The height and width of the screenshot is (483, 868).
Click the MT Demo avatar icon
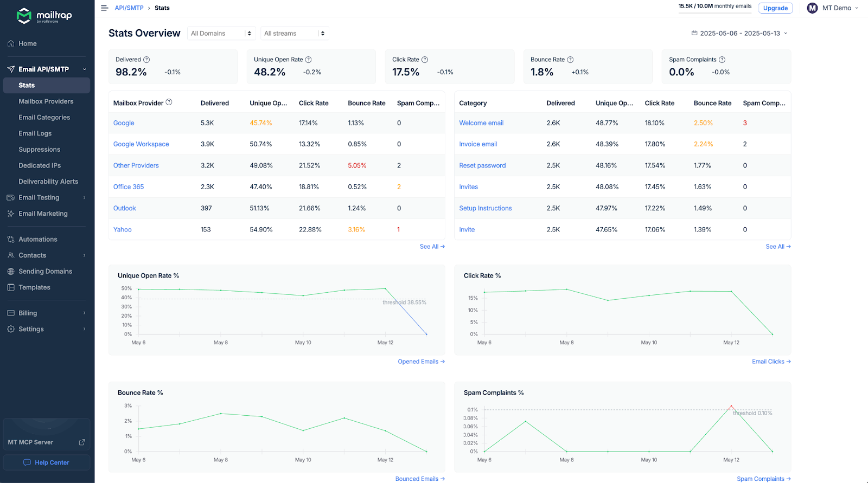point(812,8)
